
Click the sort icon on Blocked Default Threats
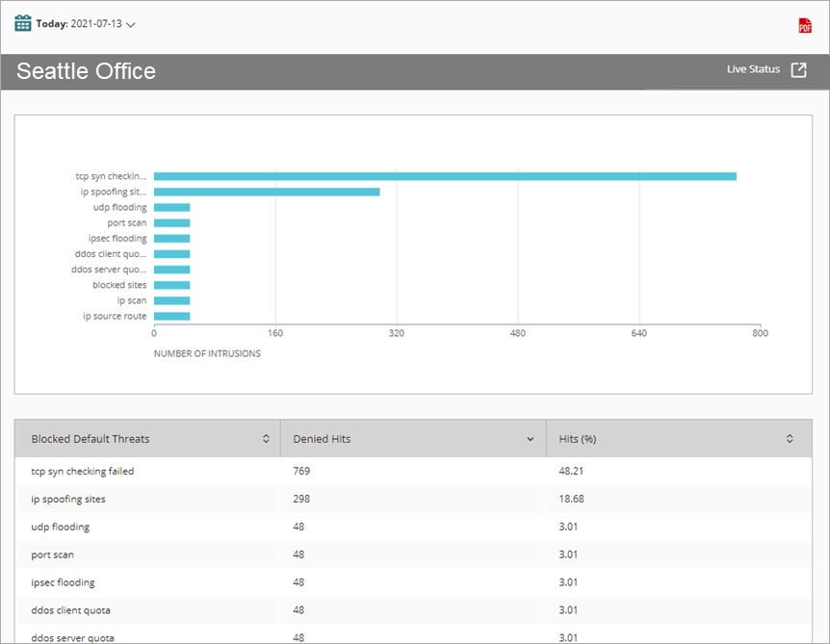(266, 438)
